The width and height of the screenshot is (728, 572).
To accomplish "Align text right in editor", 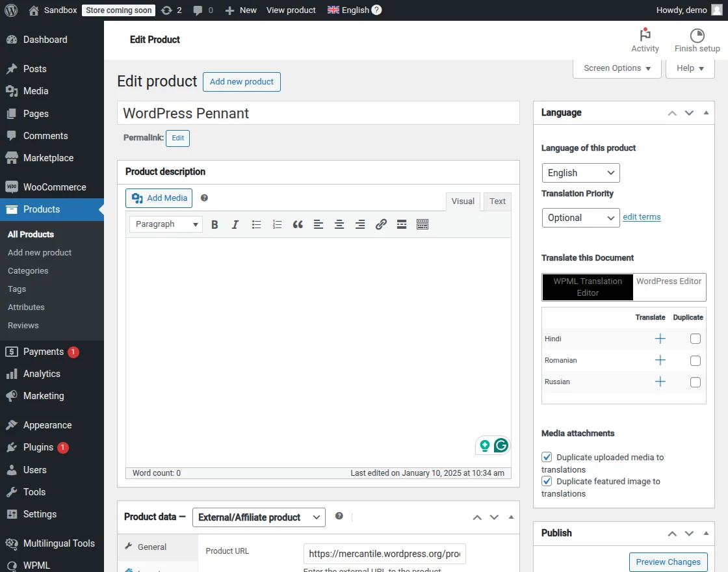I will click(x=360, y=225).
